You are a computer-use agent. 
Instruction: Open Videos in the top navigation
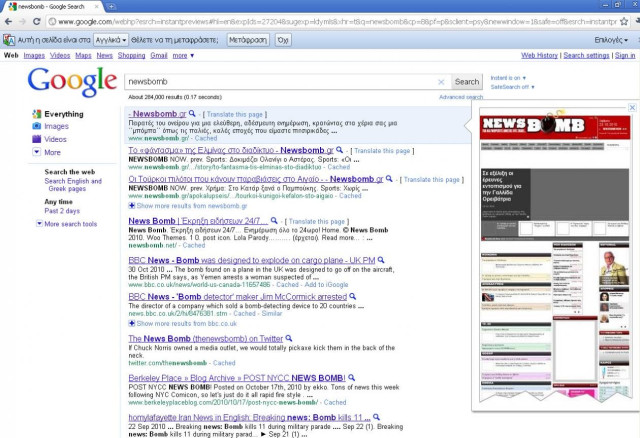pos(60,56)
